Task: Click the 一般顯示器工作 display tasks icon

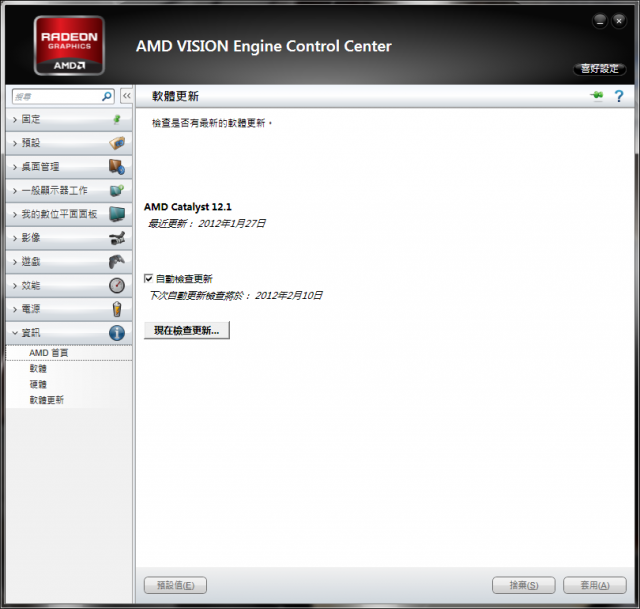Action: (x=117, y=190)
